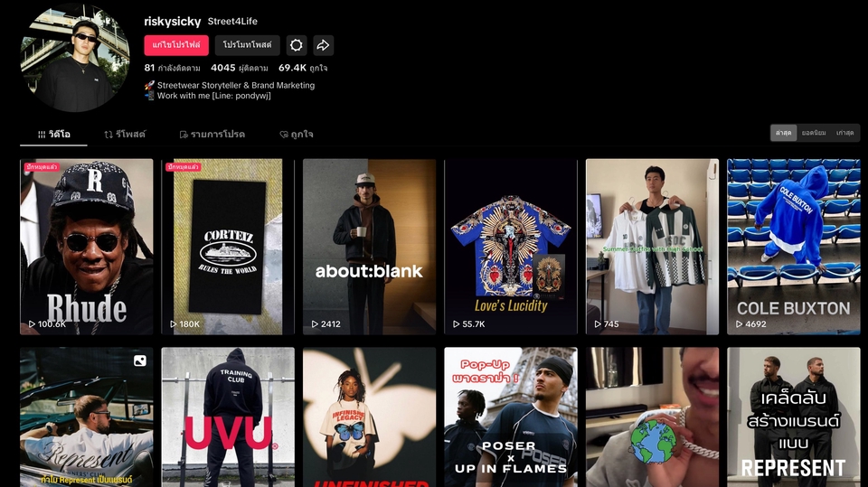
Task: Sort videos by oldest
Action: pos(844,133)
